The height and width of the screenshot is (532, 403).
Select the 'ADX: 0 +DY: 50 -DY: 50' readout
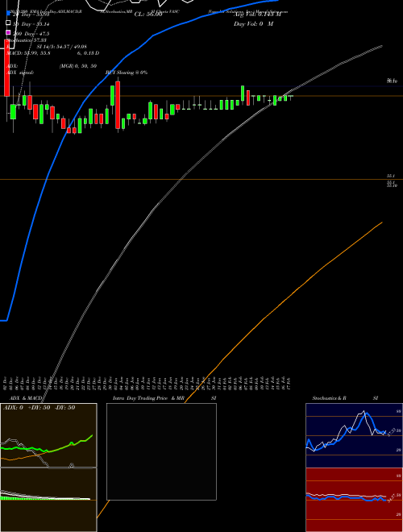[x=39, y=408]
